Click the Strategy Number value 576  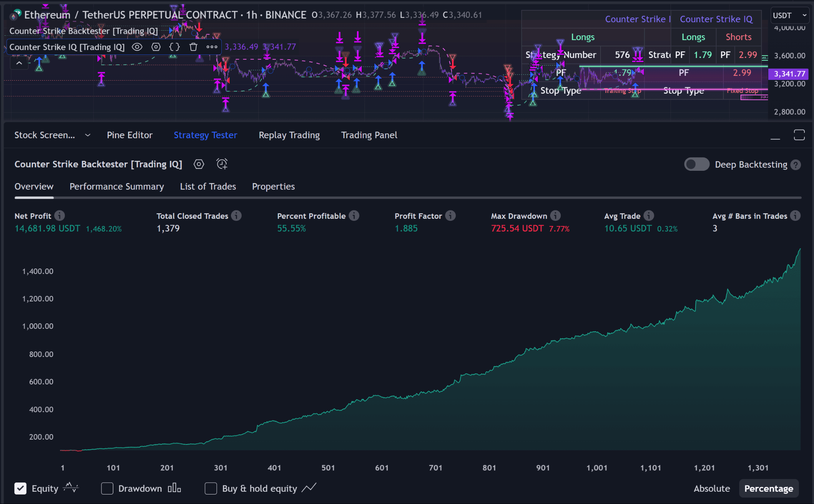[x=622, y=55]
